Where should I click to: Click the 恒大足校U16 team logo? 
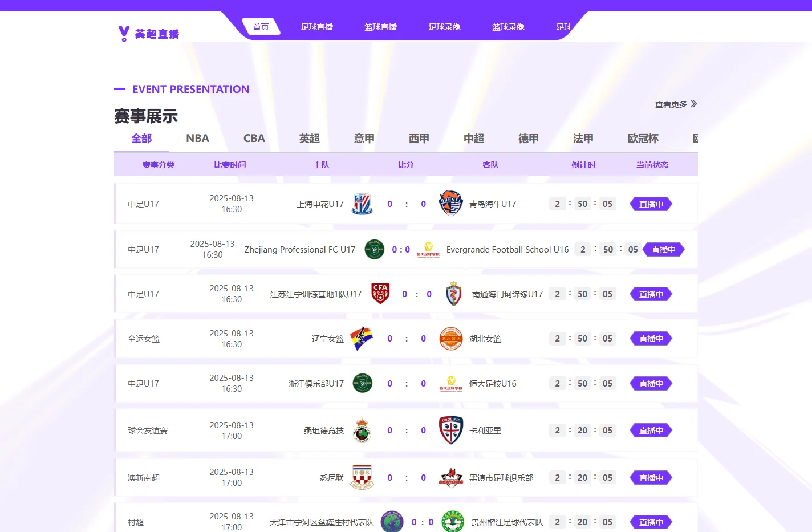click(451, 384)
